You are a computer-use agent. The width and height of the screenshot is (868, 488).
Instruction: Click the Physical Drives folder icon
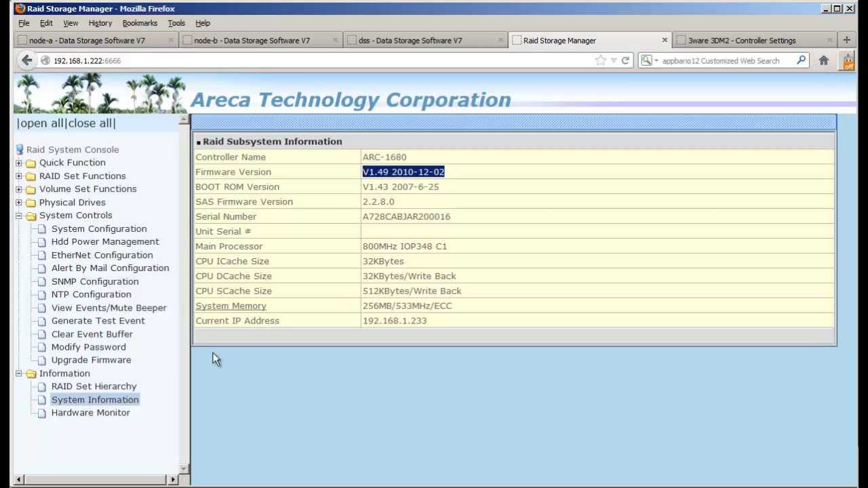(31, 203)
